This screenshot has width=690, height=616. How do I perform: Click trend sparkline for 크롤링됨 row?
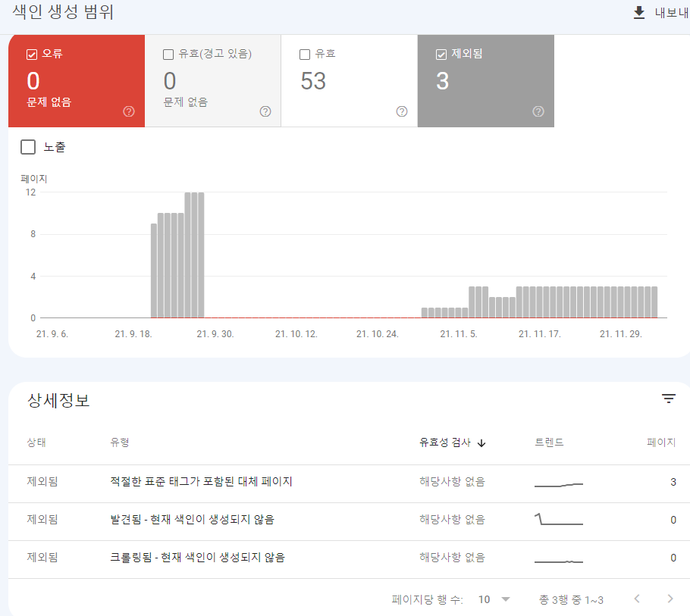click(559, 561)
